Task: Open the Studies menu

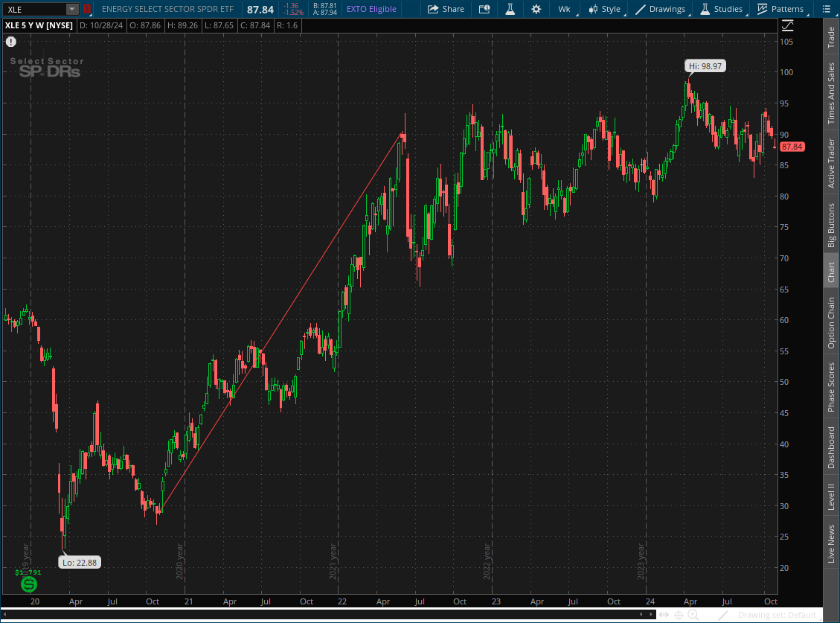Action: click(722, 9)
